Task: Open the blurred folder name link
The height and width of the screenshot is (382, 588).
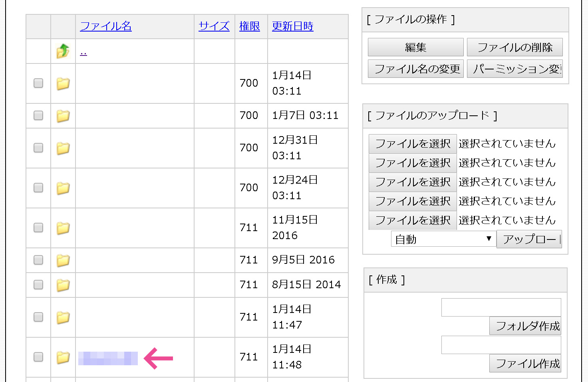Action: (x=108, y=358)
